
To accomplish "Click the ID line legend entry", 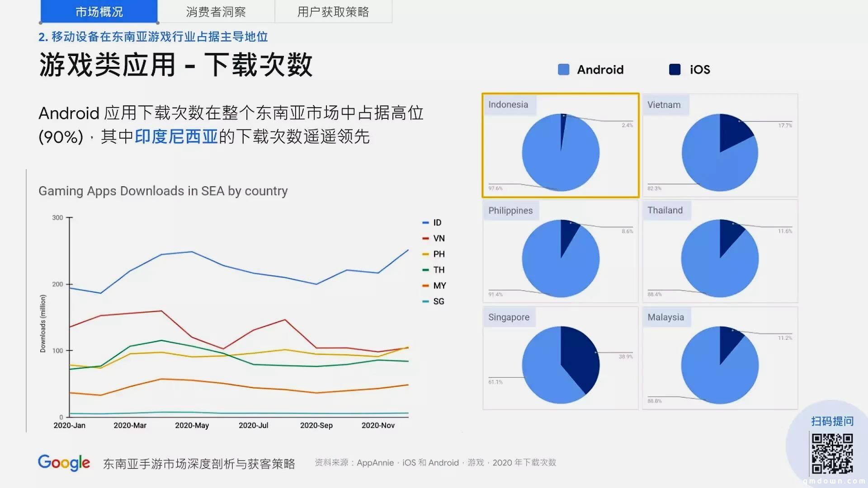I will pos(432,223).
